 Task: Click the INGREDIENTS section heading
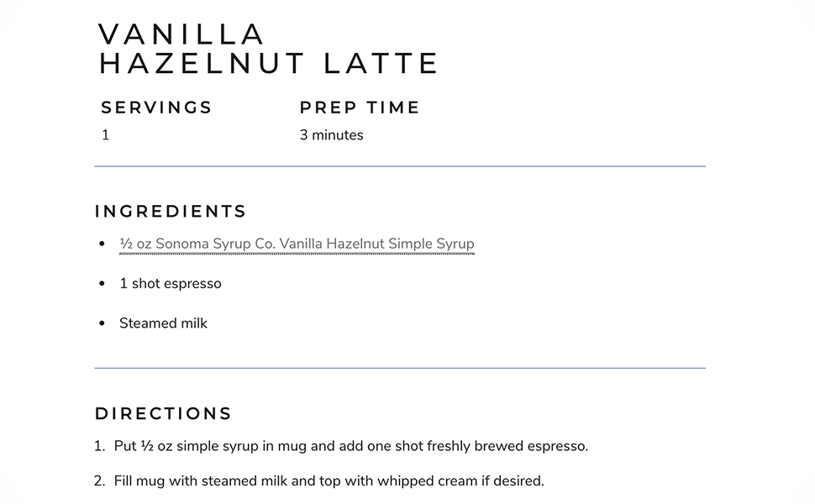pyautogui.click(x=171, y=212)
